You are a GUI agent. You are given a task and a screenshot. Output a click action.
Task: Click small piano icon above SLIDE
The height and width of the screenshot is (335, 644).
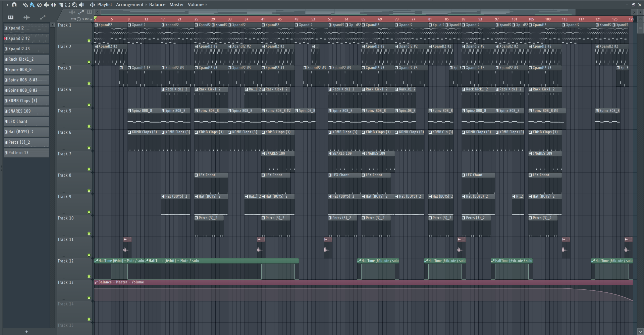pyautogui.click(x=89, y=12)
